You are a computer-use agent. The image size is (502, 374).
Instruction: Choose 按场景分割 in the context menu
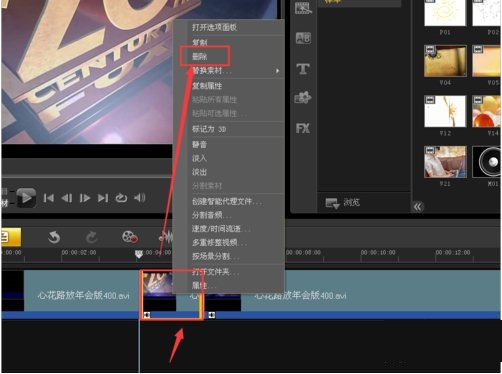pyautogui.click(x=215, y=256)
